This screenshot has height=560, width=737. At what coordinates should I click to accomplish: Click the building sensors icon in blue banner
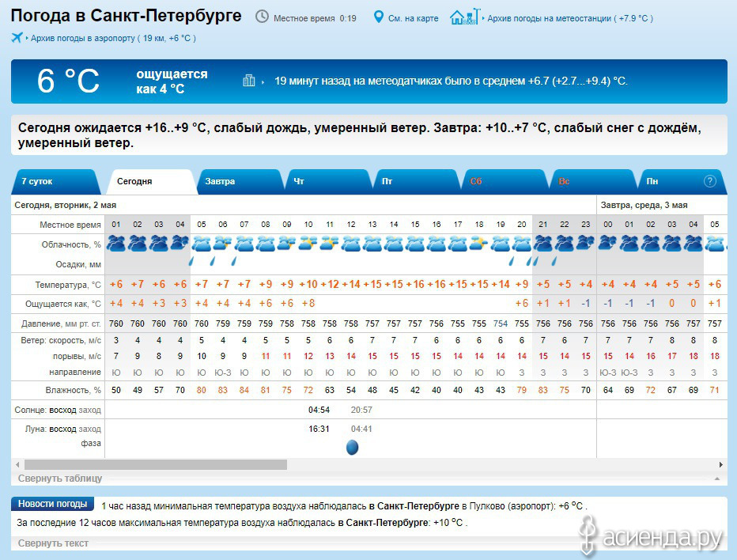[x=249, y=81]
